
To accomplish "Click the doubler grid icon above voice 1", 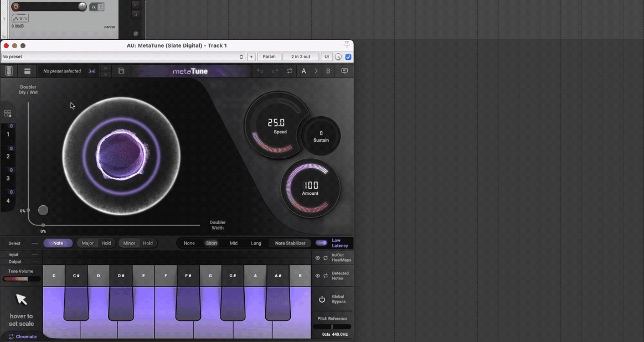I will [x=8, y=113].
